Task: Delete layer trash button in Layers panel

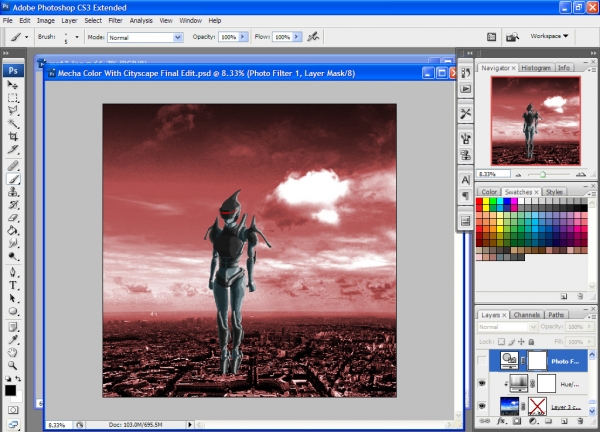Action: [580, 421]
